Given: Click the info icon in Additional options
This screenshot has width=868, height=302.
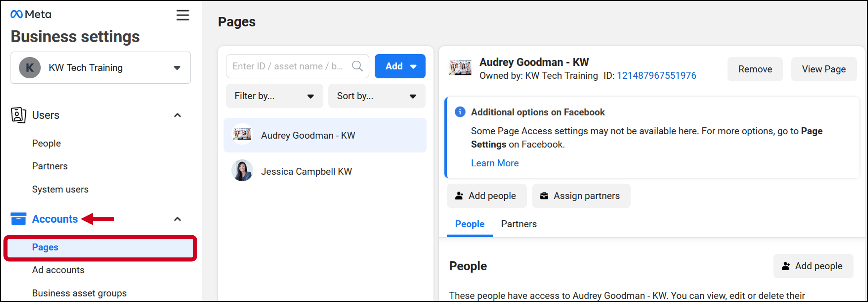Looking at the screenshot, I should (460, 112).
